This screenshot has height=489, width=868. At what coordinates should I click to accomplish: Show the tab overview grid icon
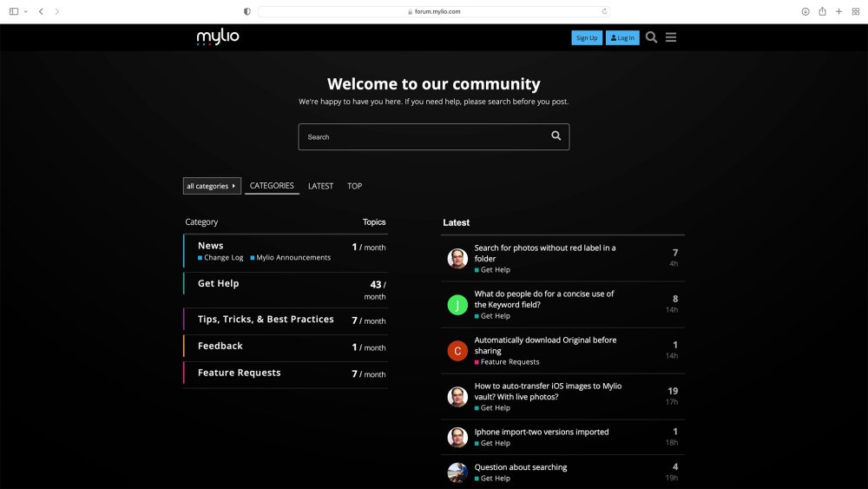(856, 11)
